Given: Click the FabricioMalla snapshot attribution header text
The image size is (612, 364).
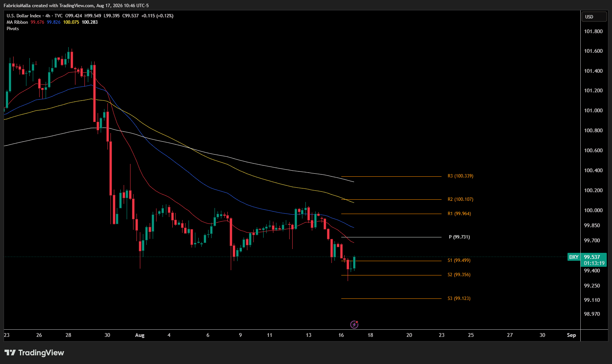Looking at the screenshot, I should [x=76, y=6].
